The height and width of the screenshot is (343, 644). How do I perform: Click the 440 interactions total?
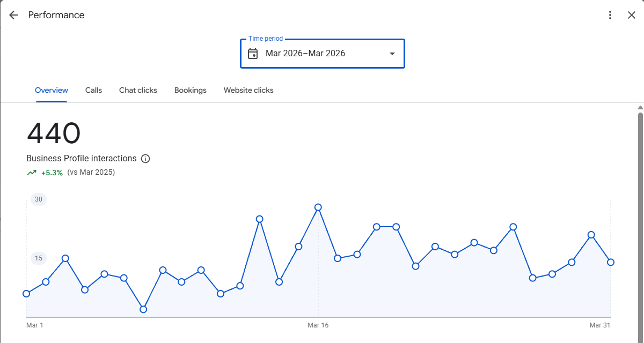[54, 133]
